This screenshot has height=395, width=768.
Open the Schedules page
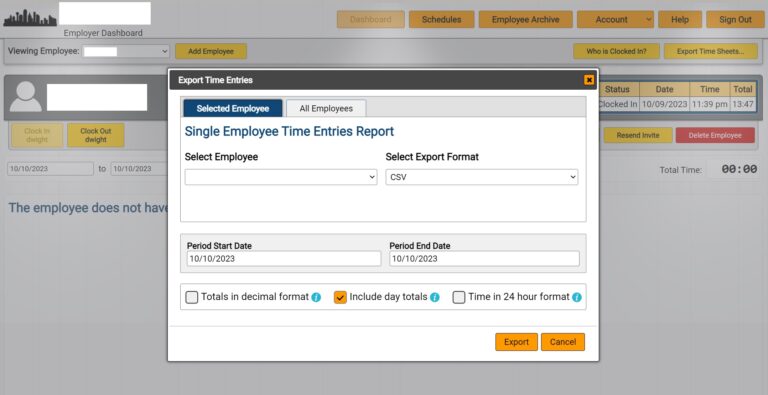[x=441, y=20]
